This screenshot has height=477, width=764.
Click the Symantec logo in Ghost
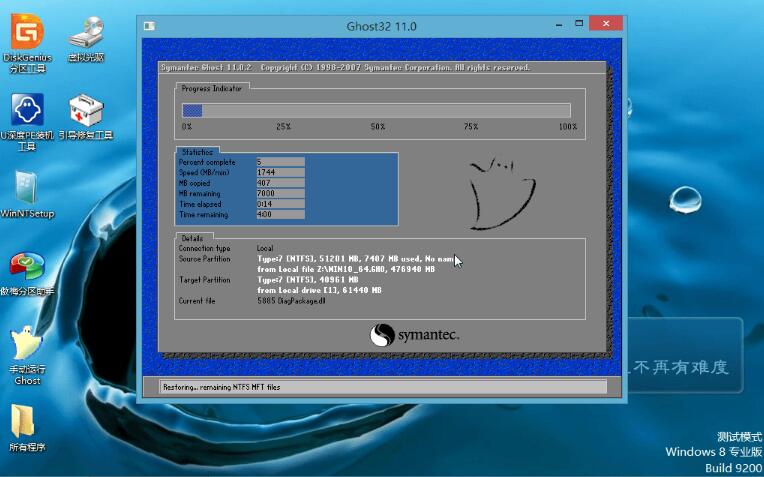414,335
